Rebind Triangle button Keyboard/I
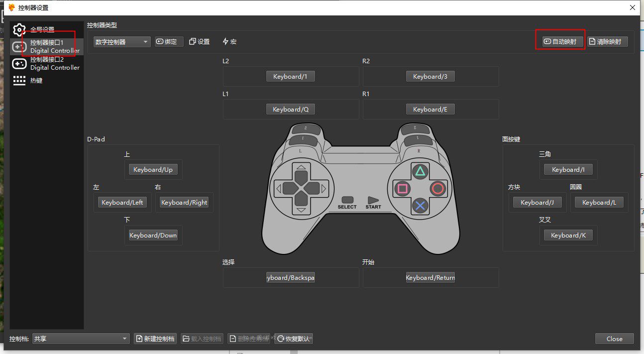 point(568,170)
